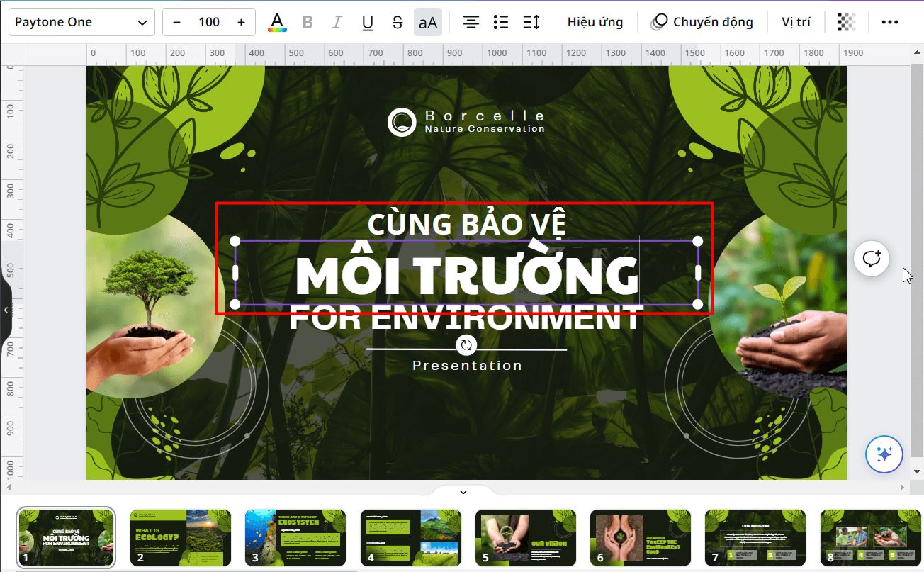The height and width of the screenshot is (572, 924).
Task: Expand the more options ellipsis menu
Action: pos(890,21)
